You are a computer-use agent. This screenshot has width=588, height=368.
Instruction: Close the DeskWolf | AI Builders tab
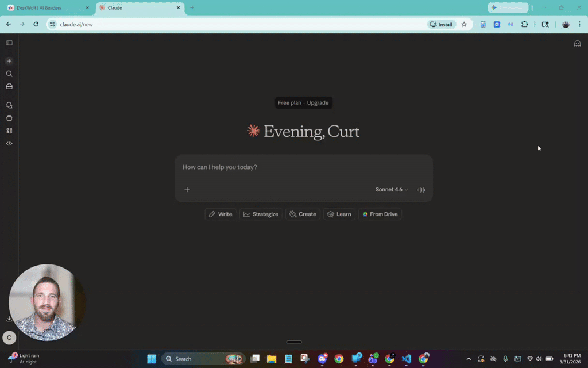(87, 7)
